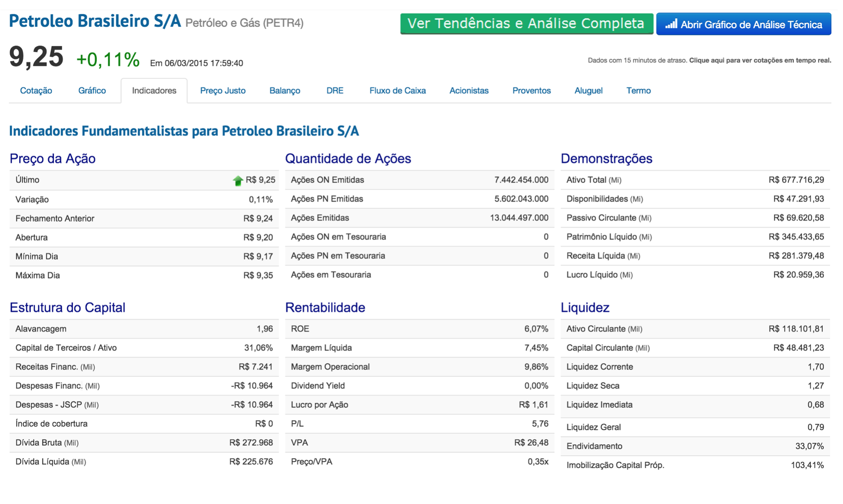This screenshot has height=504, width=843.
Task: Click Disponibilidades value R$ 47.291,93
Action: coord(799,199)
